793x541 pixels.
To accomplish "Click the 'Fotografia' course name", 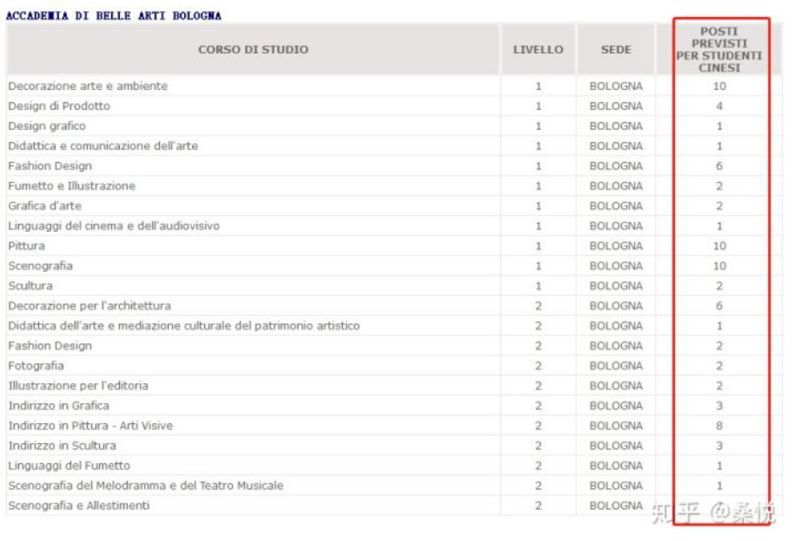I will click(x=36, y=366).
